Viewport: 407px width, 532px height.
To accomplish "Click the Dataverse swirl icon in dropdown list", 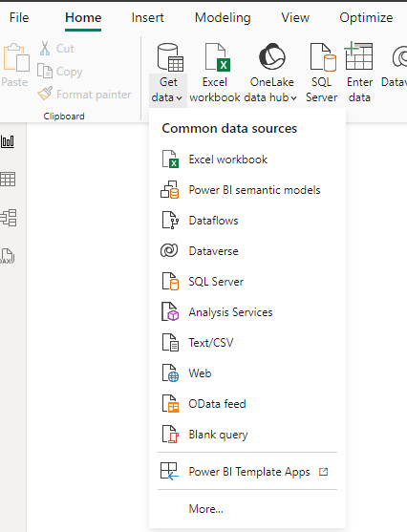I will [169, 251].
